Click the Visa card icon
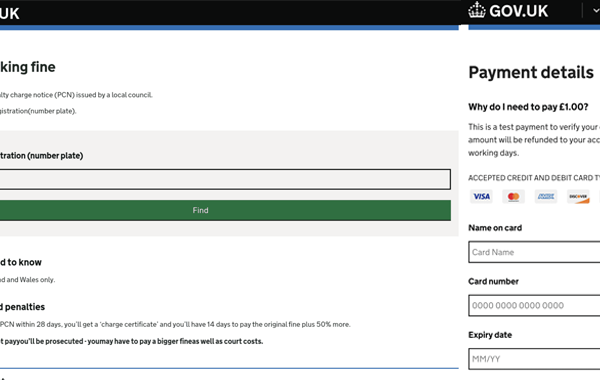Screen dimensions: 600x380 pyautogui.click(x=481, y=196)
